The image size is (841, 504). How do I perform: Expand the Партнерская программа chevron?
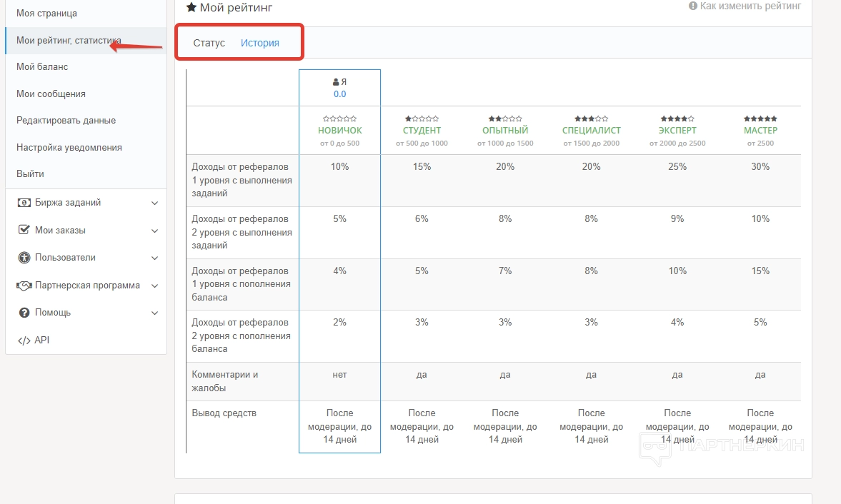coord(155,286)
